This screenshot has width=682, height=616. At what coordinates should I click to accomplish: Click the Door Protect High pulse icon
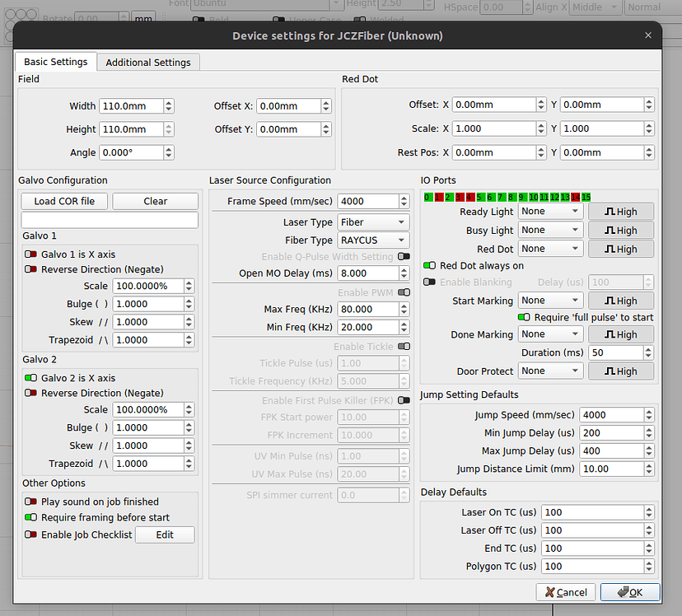pos(620,371)
